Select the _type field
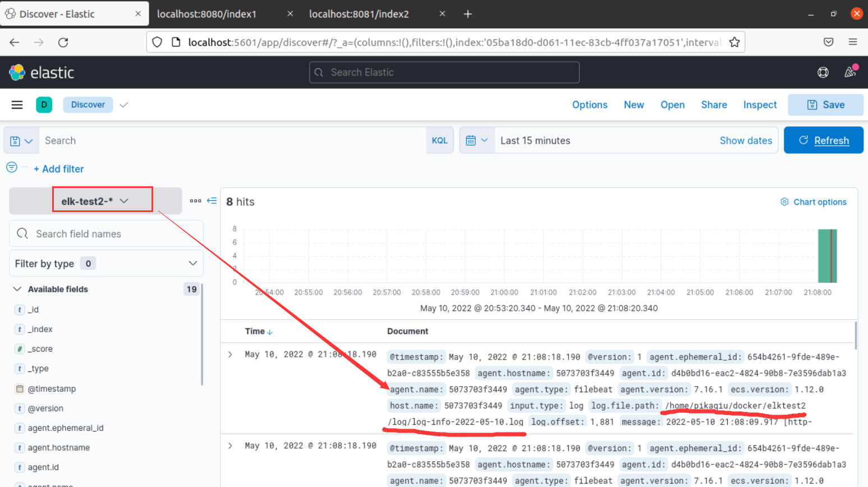The image size is (868, 487). tap(38, 369)
